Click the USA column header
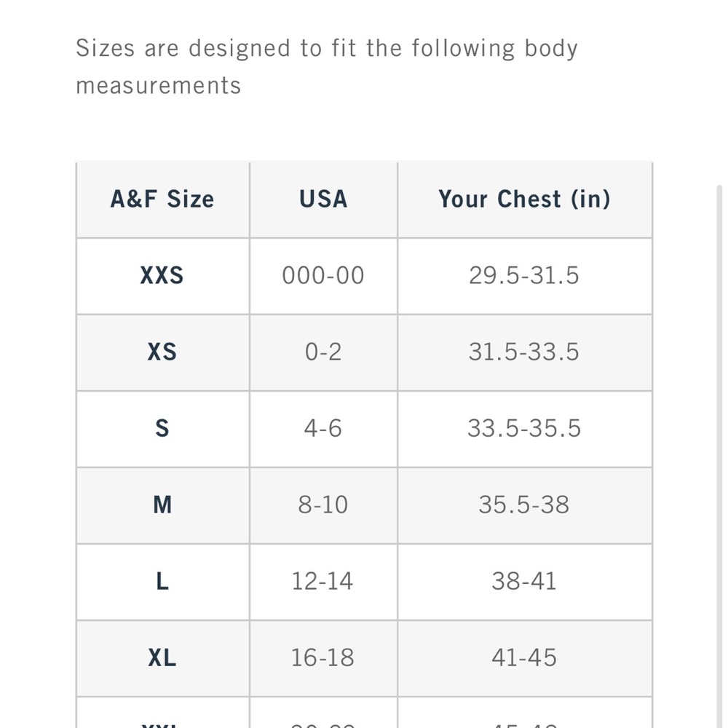The width and height of the screenshot is (728, 728). point(323,199)
